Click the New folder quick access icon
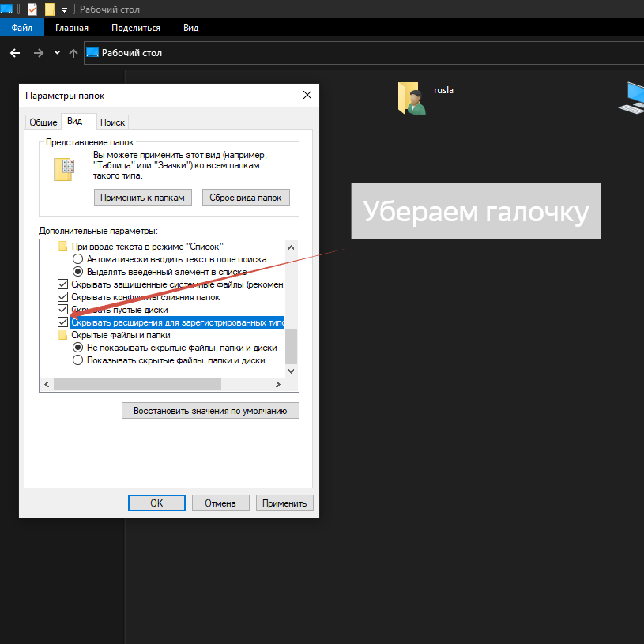 (x=50, y=9)
